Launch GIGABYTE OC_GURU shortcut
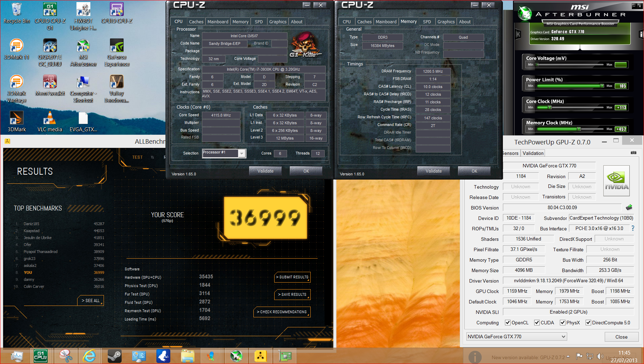Viewport: 644px width, 364px height. 50,52
